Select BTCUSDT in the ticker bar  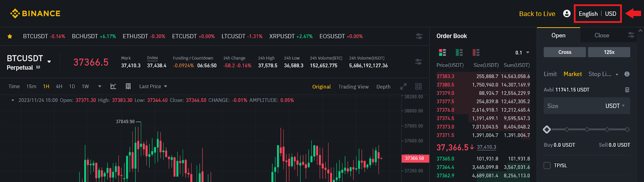click(x=44, y=36)
